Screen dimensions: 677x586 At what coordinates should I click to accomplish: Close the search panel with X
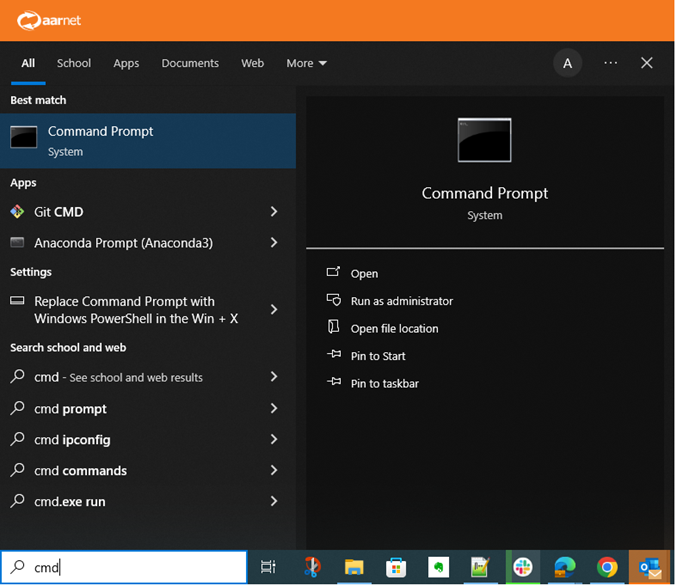point(646,63)
